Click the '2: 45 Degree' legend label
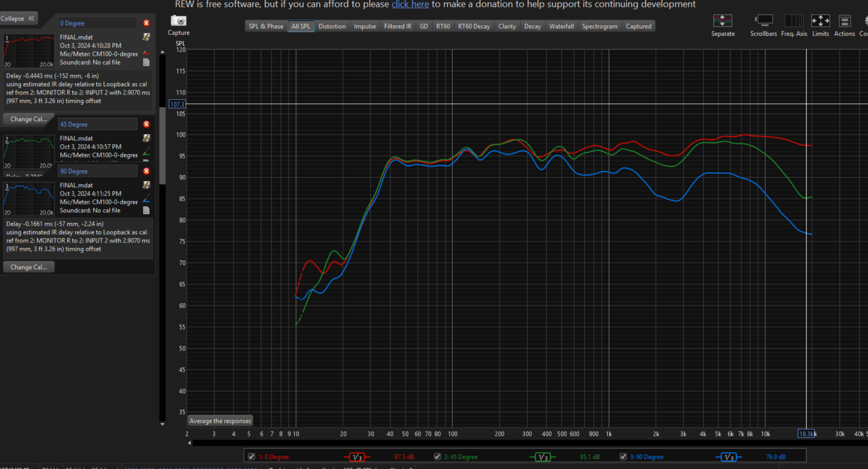This screenshot has width=868, height=469. tap(461, 457)
